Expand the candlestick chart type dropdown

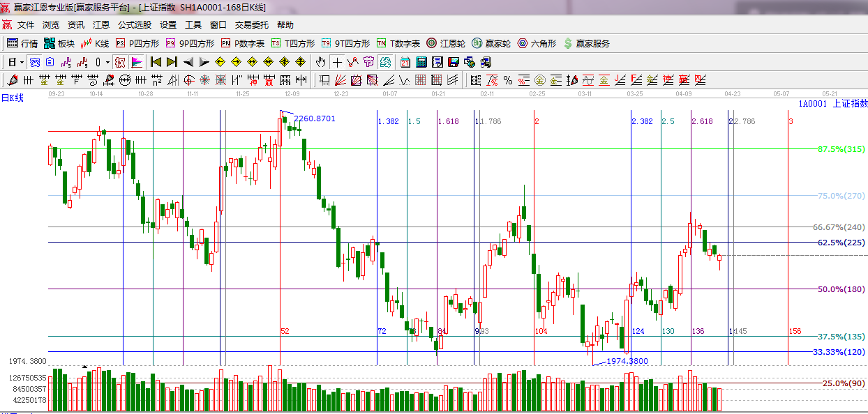tap(107, 62)
